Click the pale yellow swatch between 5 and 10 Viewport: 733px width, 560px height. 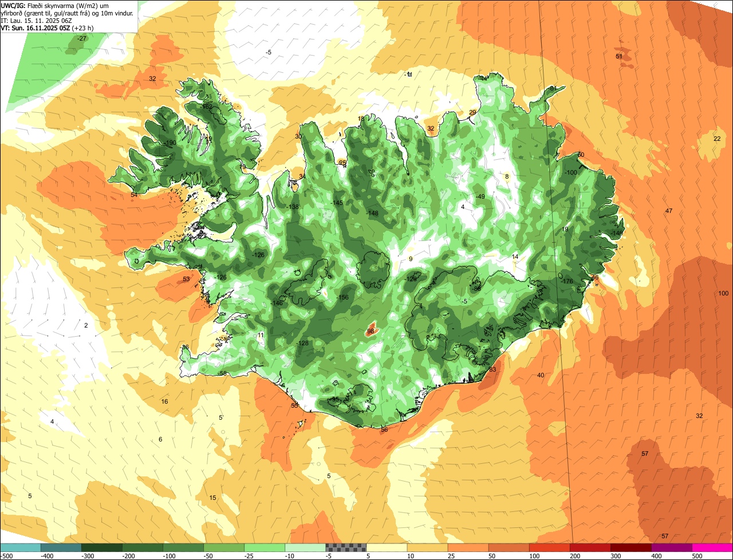pyautogui.click(x=387, y=547)
